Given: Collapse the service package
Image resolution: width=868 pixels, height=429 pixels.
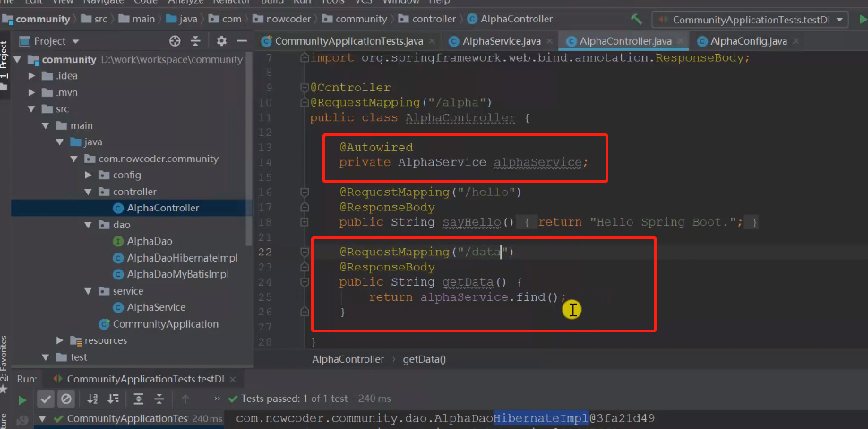Looking at the screenshot, I should (x=89, y=290).
